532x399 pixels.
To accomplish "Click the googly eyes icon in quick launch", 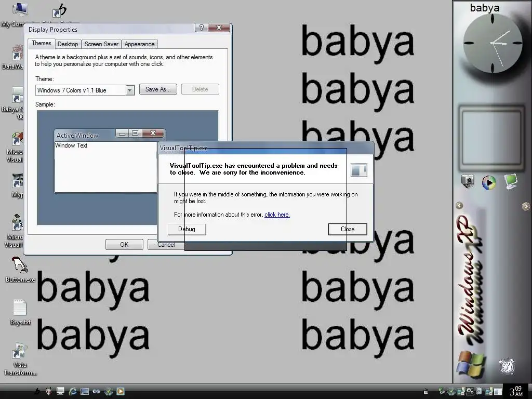I will tap(96, 392).
